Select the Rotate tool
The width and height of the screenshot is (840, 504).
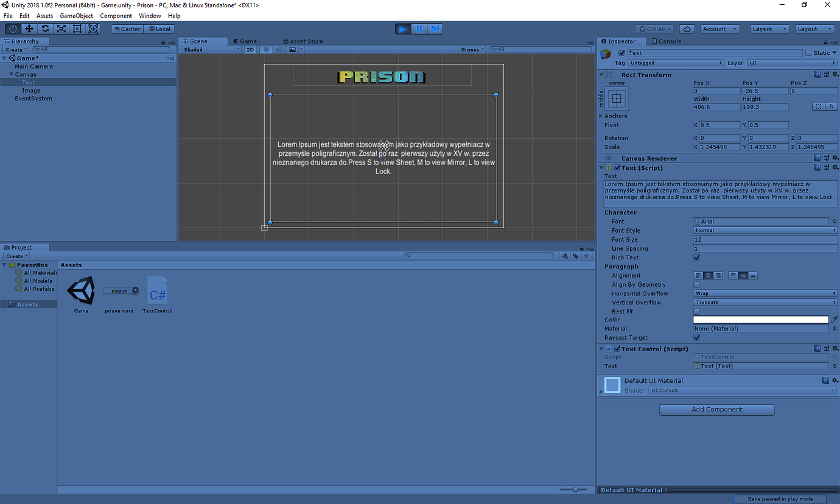click(45, 29)
